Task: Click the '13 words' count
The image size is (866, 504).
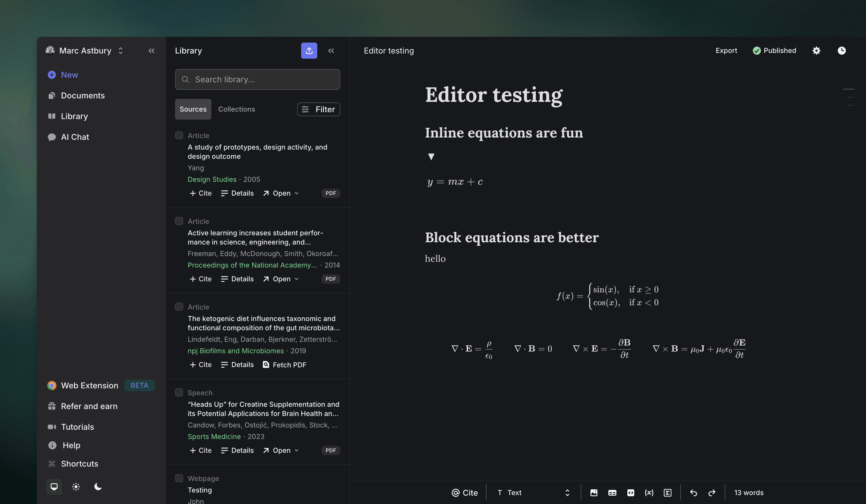Action: tap(749, 493)
